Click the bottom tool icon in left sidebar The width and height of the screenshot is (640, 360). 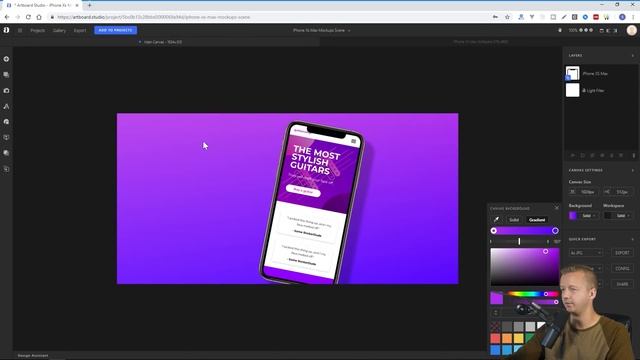pyautogui.click(x=7, y=169)
